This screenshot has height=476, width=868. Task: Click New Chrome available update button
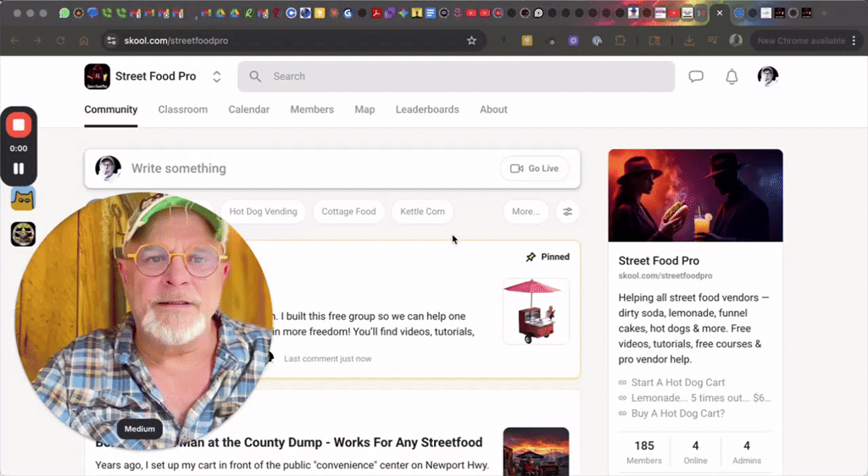pyautogui.click(x=801, y=41)
